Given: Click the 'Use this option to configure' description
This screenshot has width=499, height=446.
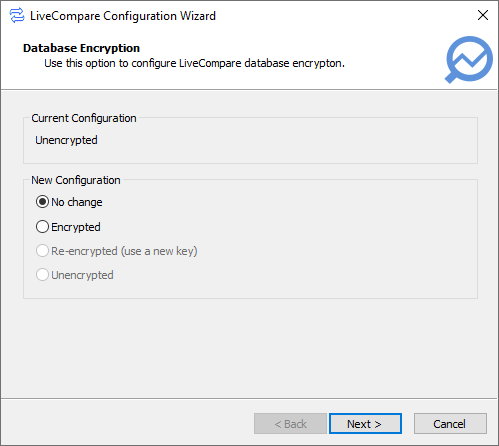Looking at the screenshot, I should (194, 63).
